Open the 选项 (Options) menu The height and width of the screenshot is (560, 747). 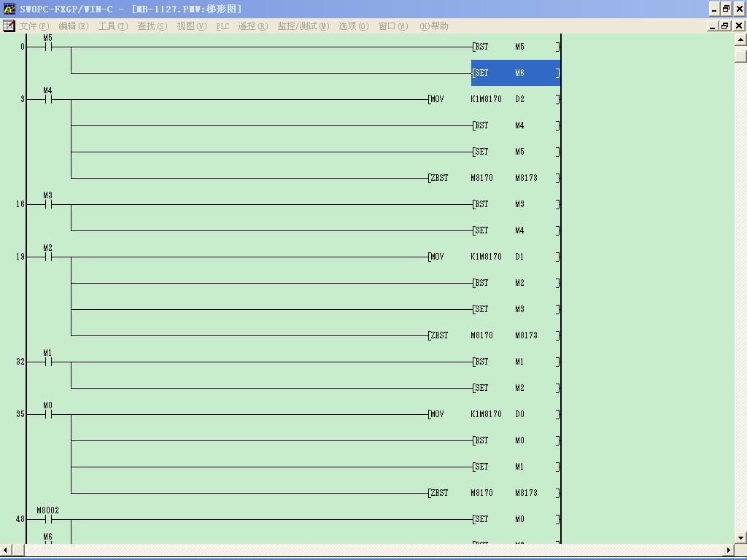tap(353, 26)
